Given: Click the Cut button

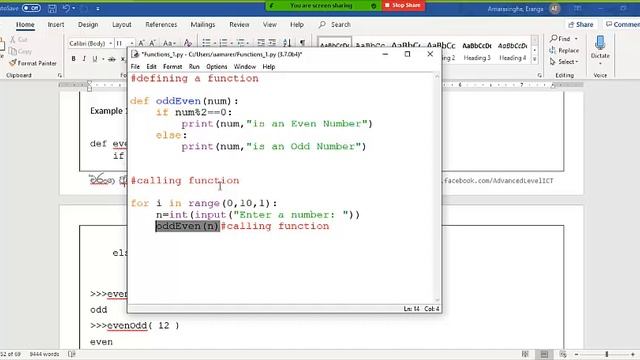Looking at the screenshot, I should point(19,40).
